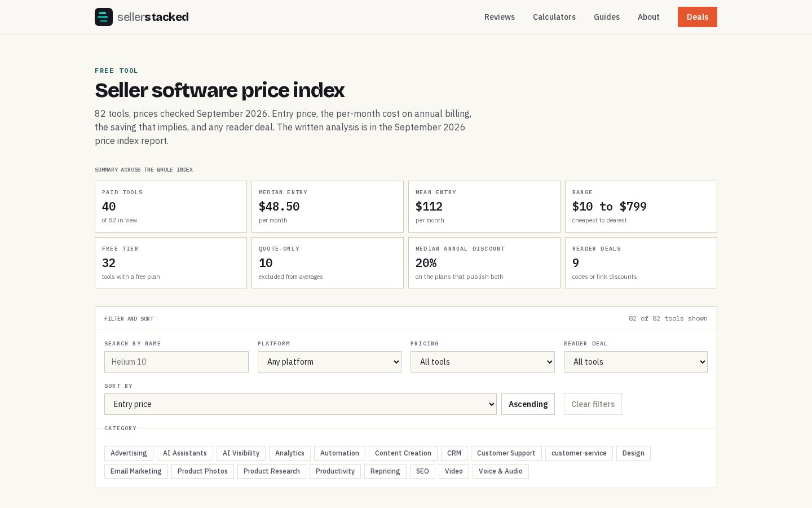
Task: Open the About nav item
Action: 648,17
